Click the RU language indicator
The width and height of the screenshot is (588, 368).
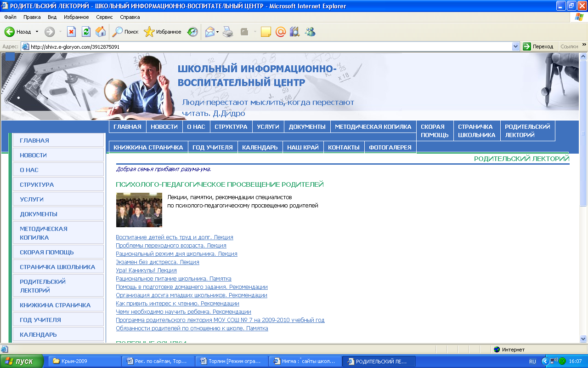coord(532,362)
